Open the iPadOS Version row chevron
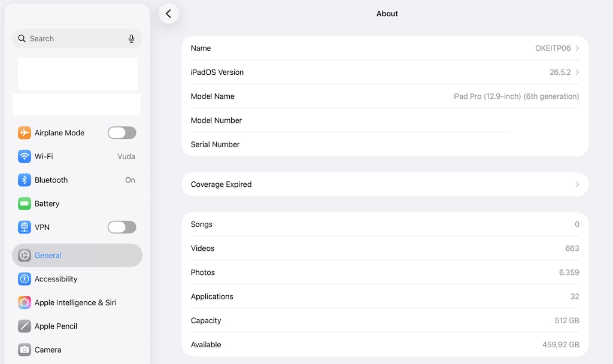Screen dimensions: 613x364 tap(578, 72)
